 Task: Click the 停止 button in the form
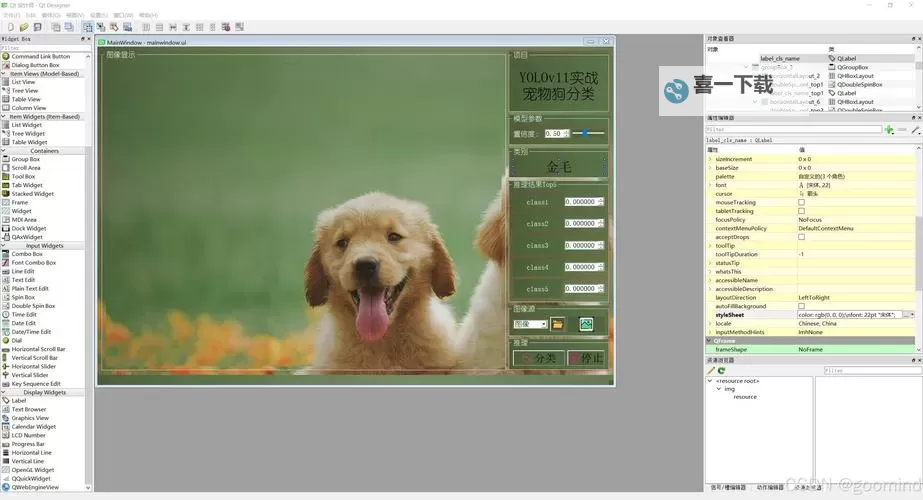click(x=586, y=358)
